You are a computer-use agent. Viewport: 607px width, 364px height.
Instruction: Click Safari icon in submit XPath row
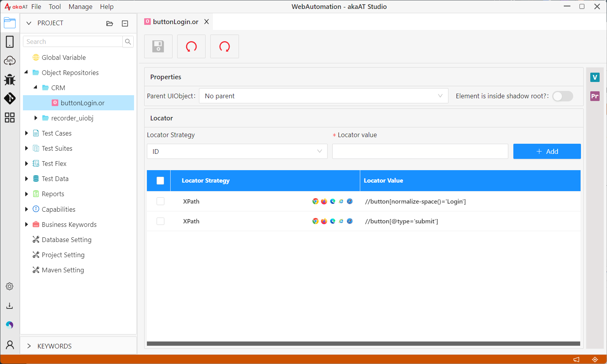(x=350, y=221)
